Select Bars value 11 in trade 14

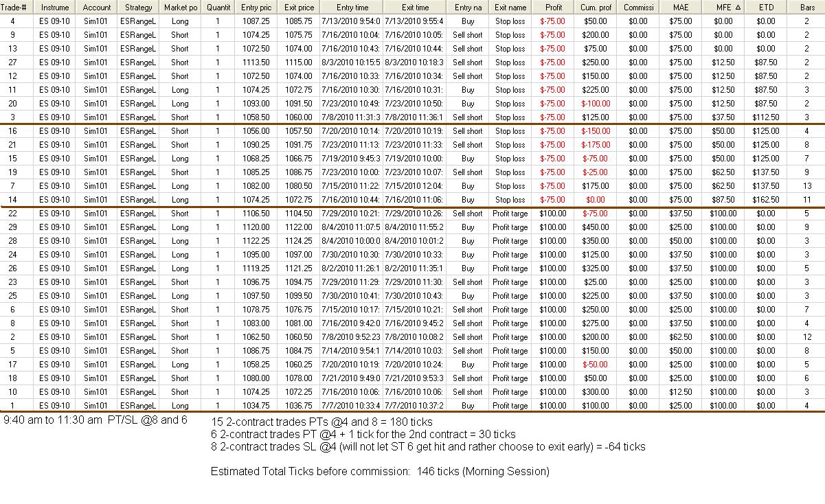806,200
